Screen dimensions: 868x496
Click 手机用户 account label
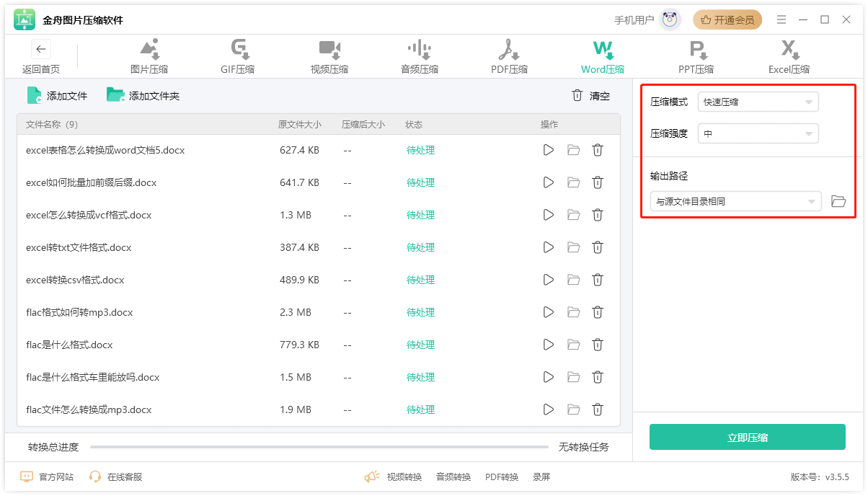tap(634, 19)
